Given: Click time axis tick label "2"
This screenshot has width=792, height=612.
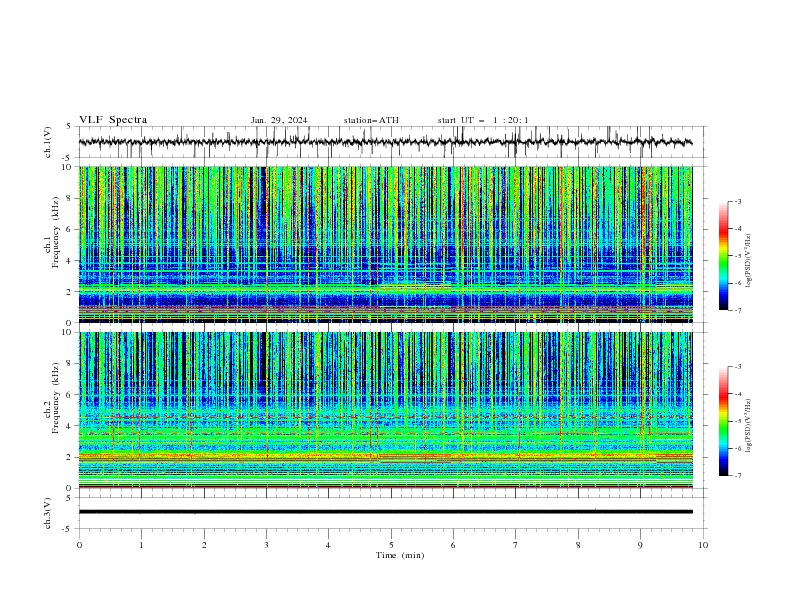Looking at the screenshot, I should click(204, 545).
